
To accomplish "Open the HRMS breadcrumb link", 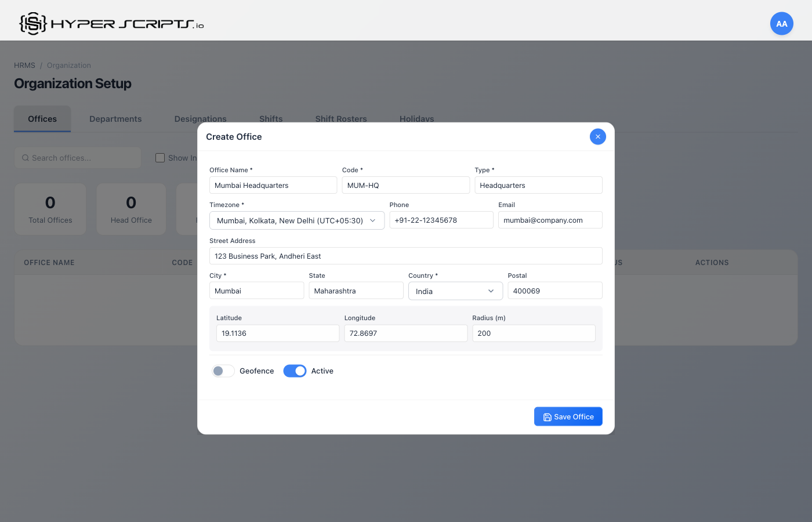I will (24, 65).
